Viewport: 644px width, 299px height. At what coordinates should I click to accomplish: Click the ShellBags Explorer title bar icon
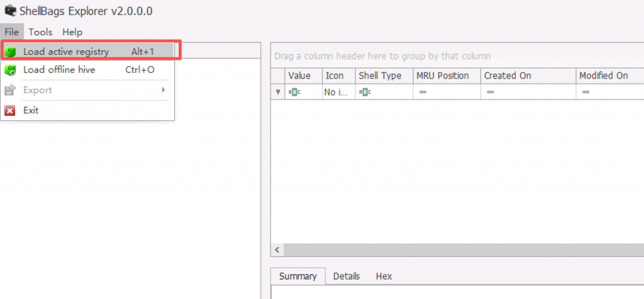pos(9,11)
